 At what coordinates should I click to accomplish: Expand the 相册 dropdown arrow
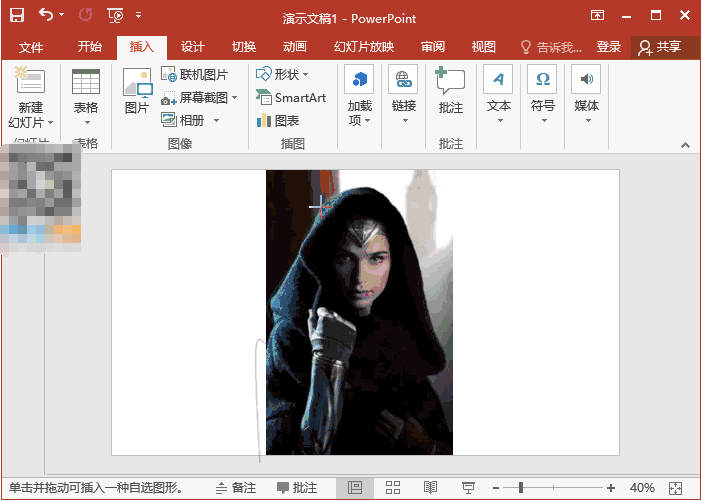[x=216, y=120]
